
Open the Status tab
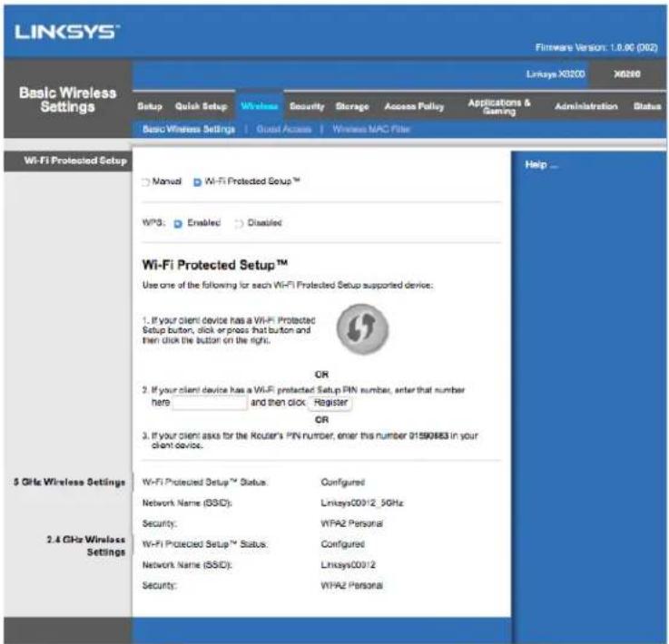[x=647, y=106]
